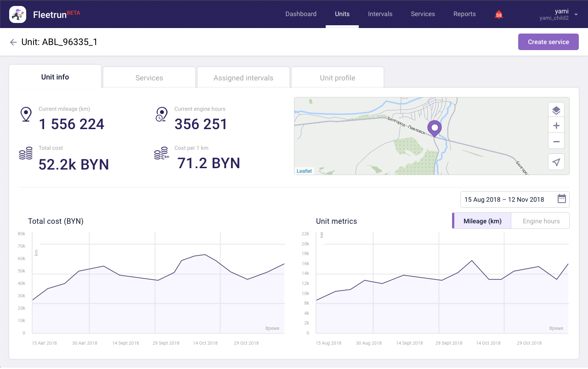Switch unit metrics to Engine hours
The width and height of the screenshot is (588, 369).
click(541, 221)
